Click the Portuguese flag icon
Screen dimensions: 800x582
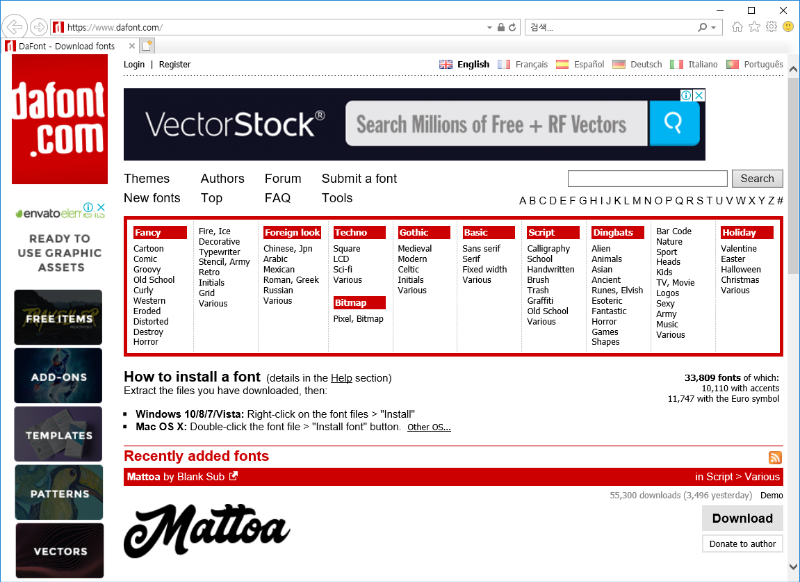point(733,64)
